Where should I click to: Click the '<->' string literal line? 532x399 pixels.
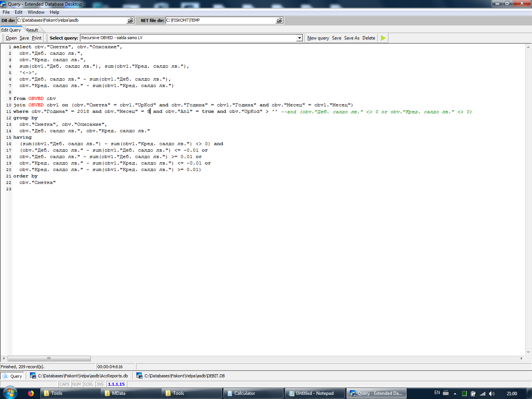coord(28,73)
